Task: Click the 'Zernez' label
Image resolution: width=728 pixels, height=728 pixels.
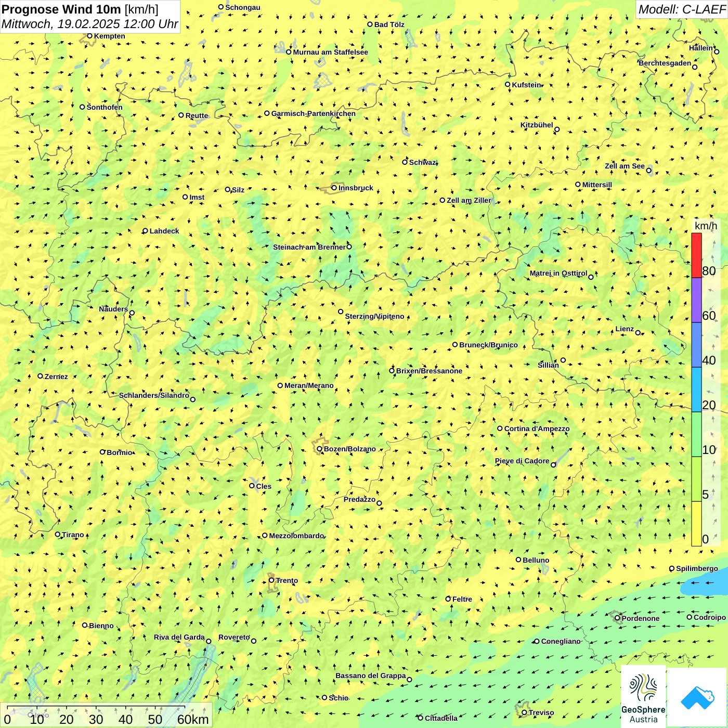Action: click(56, 376)
